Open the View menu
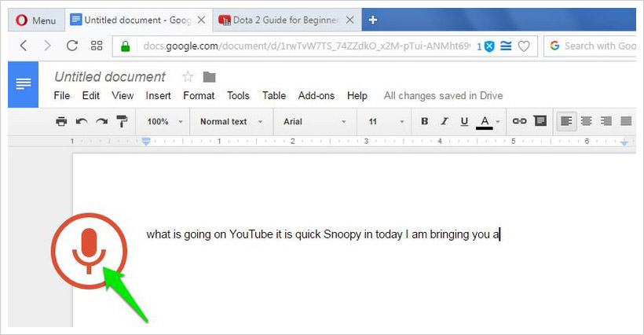 click(x=123, y=96)
